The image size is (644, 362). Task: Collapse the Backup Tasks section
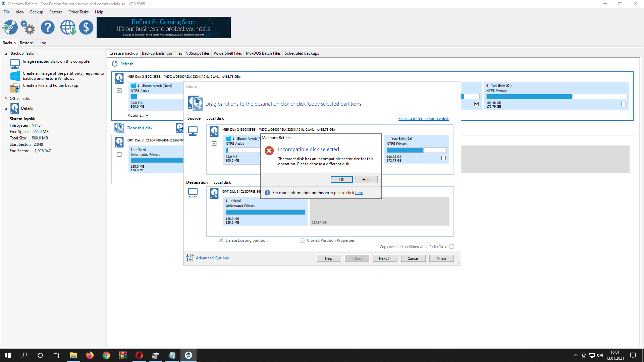click(6, 53)
